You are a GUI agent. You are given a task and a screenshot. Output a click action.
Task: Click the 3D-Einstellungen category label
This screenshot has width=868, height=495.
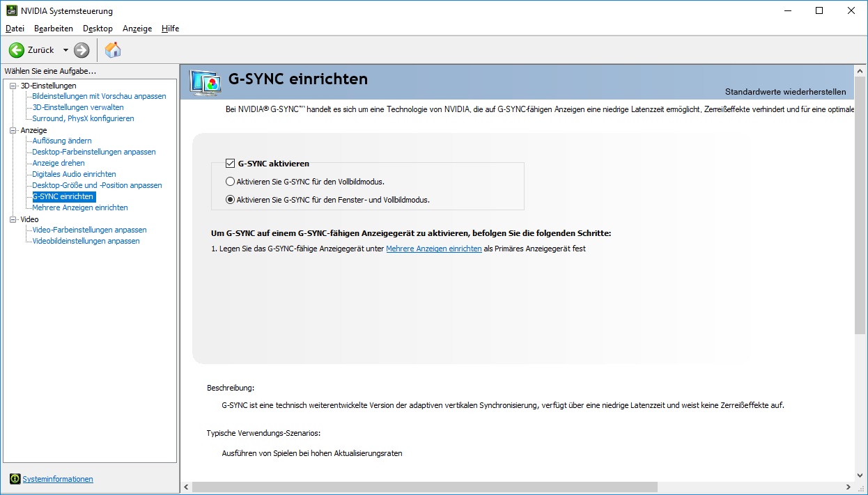pyautogui.click(x=48, y=86)
